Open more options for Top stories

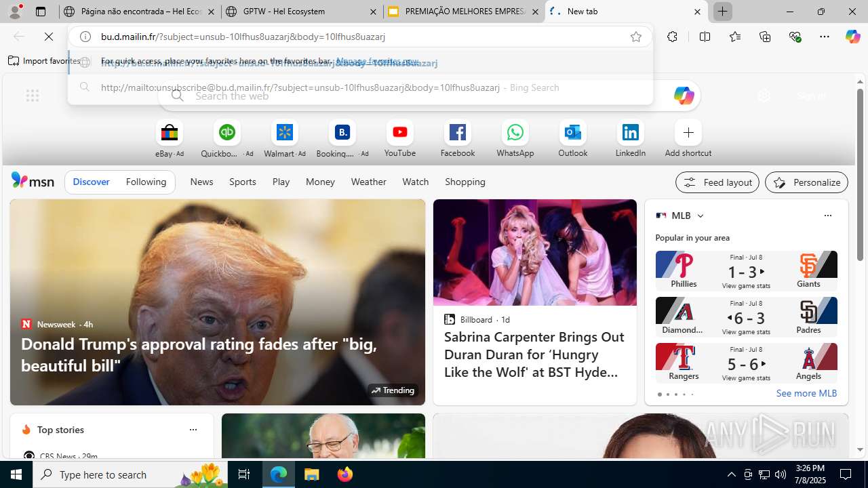(193, 430)
